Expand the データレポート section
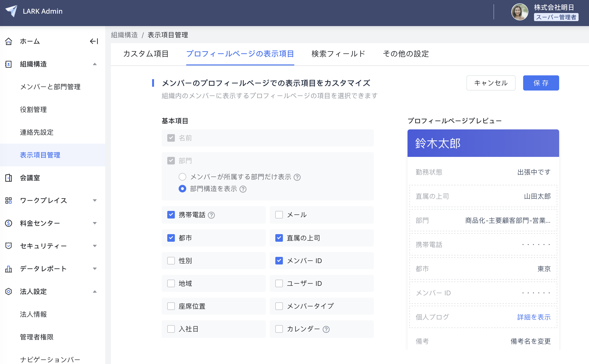Screen dimensions: 589x364 point(95,269)
